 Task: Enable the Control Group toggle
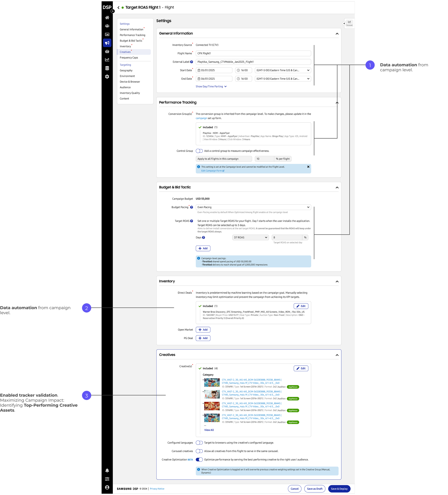(x=199, y=151)
